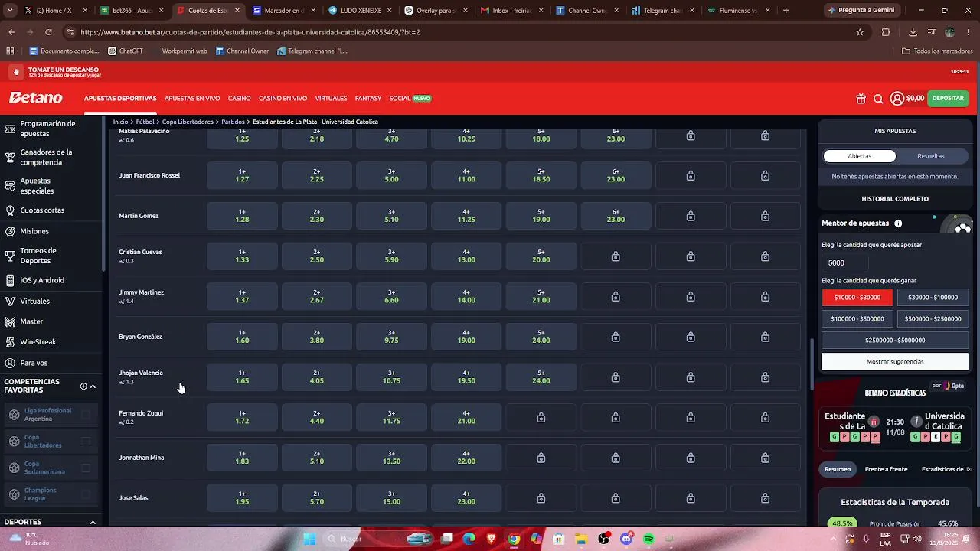Open the Windows Start menu

point(309,539)
